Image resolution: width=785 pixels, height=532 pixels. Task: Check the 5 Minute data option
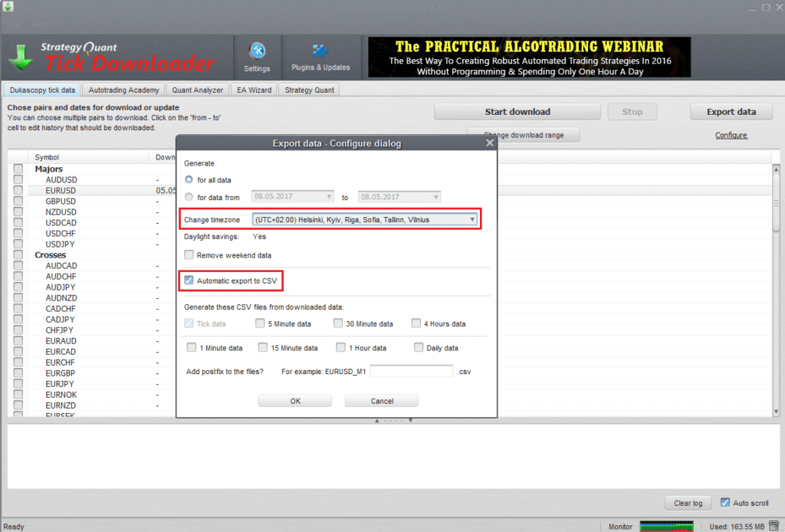(260, 323)
